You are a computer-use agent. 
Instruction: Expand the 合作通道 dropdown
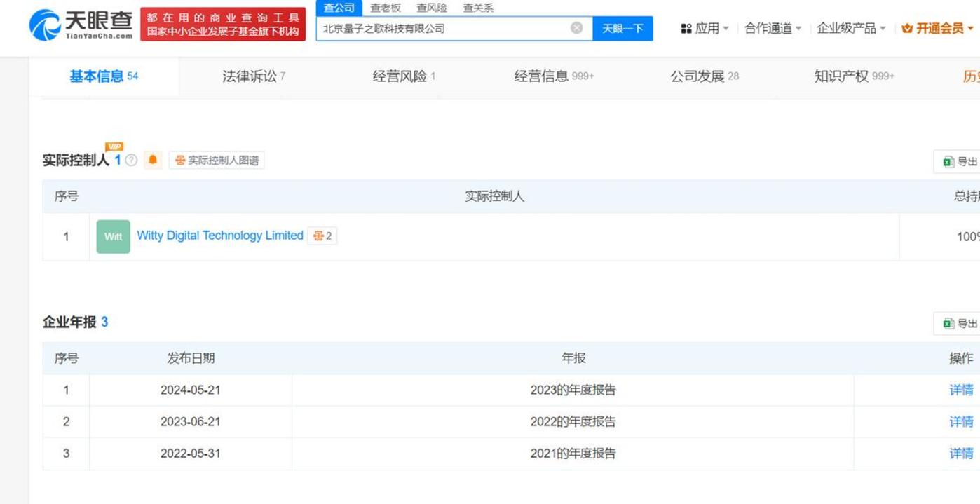[773, 28]
